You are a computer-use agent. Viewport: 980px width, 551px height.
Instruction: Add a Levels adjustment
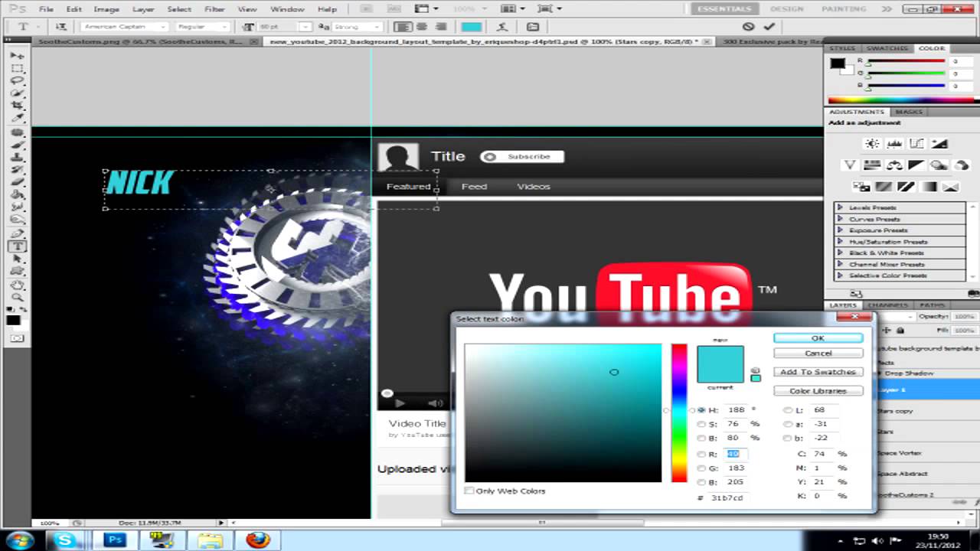pyautogui.click(x=894, y=144)
